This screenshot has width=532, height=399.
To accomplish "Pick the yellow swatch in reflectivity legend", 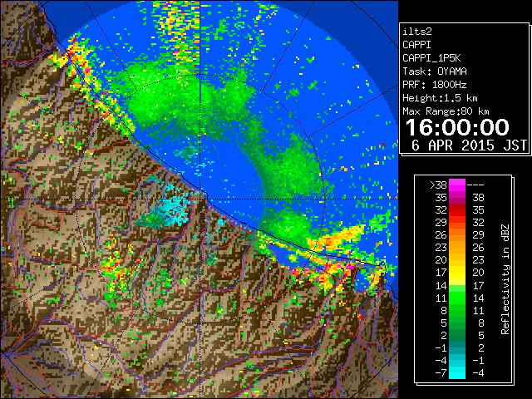I will coord(457,273).
